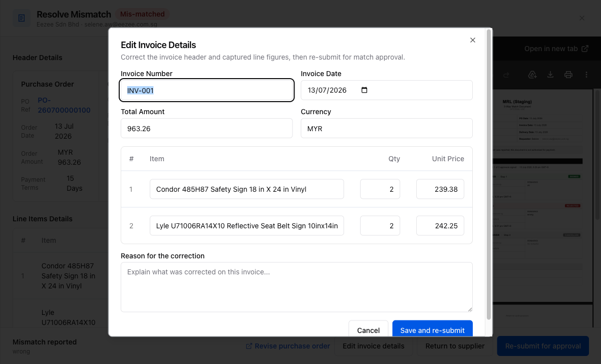Click the Unit Price column header
601x364 pixels.
pyautogui.click(x=448, y=159)
